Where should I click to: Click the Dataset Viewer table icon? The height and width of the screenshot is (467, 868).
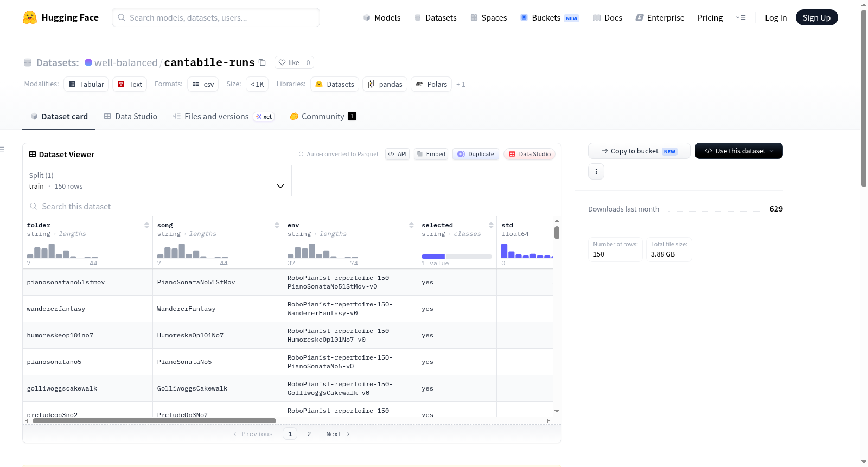[x=33, y=155]
